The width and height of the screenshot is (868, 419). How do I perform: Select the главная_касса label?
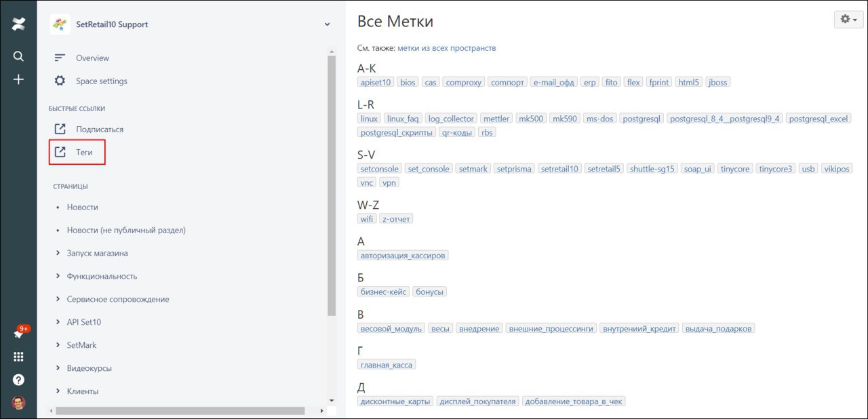(386, 365)
